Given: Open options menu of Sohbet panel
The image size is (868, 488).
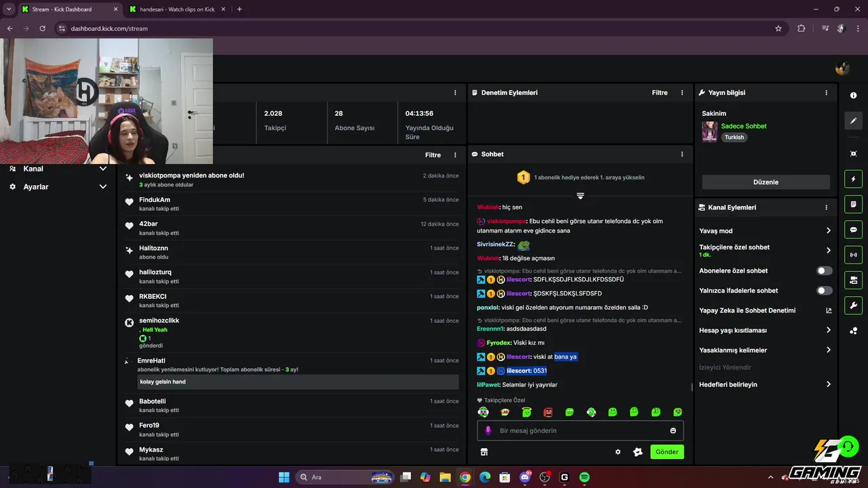Looking at the screenshot, I should point(682,155).
